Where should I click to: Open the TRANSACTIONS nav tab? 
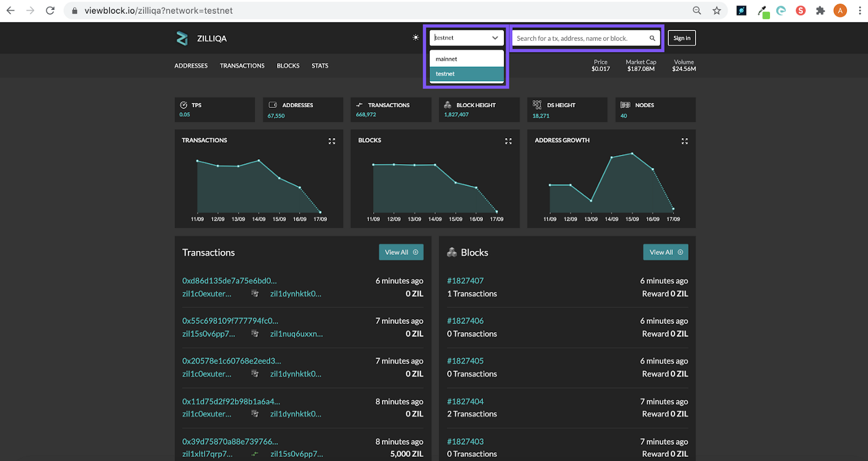(x=242, y=66)
